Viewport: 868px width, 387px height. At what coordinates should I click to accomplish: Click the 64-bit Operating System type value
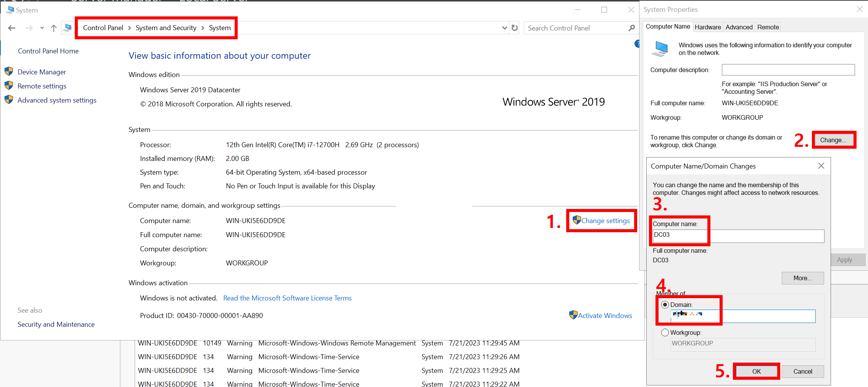[296, 172]
